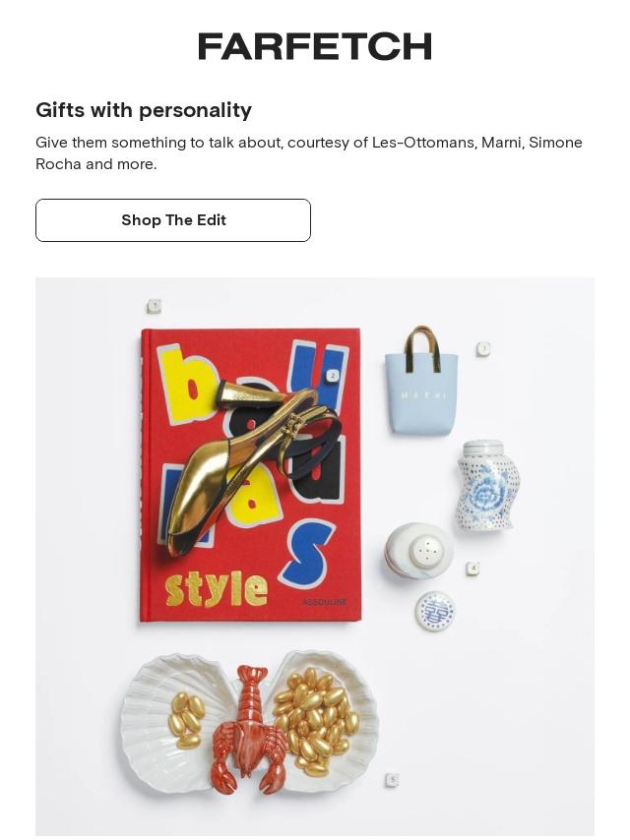The width and height of the screenshot is (630, 840).
Task: Select the small blue-patterned round dish
Action: coord(435,611)
